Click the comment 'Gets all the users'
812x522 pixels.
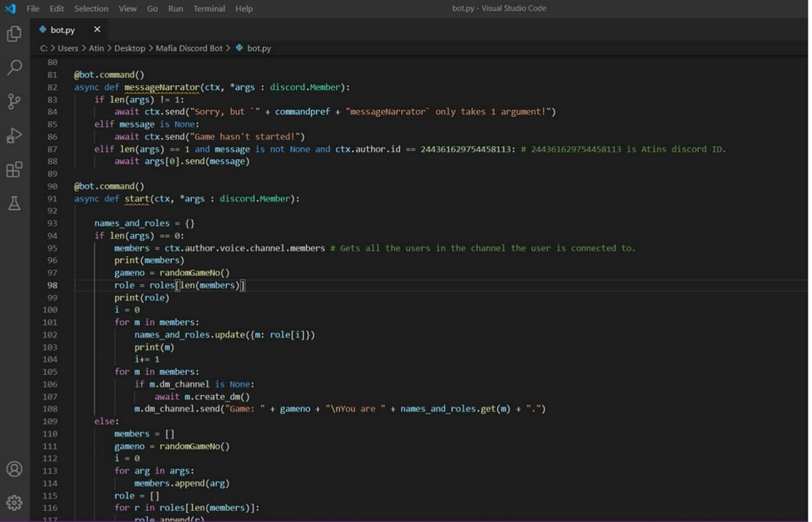click(x=483, y=248)
